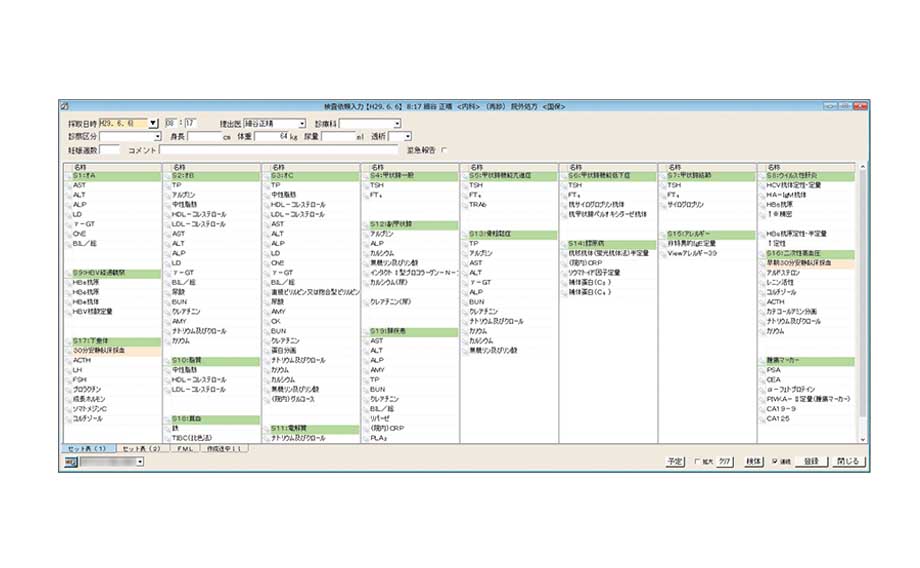This screenshot has height=568, width=920.
Task: Click the small icon at bottom-left status bar
Action: tap(70, 462)
